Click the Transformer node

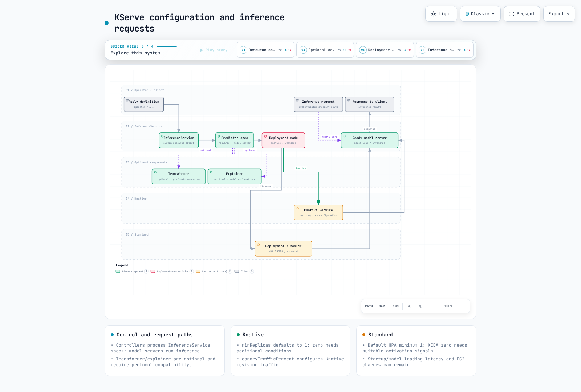point(179,176)
